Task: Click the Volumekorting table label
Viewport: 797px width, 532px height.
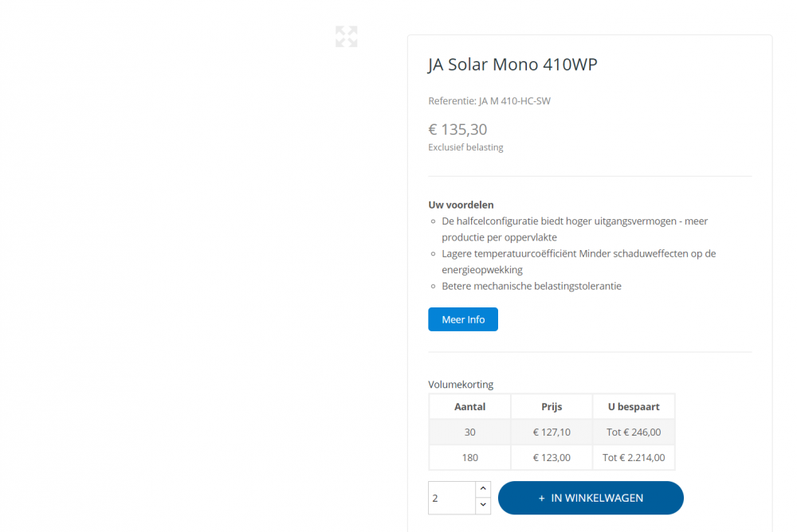Action: pyautogui.click(x=461, y=385)
